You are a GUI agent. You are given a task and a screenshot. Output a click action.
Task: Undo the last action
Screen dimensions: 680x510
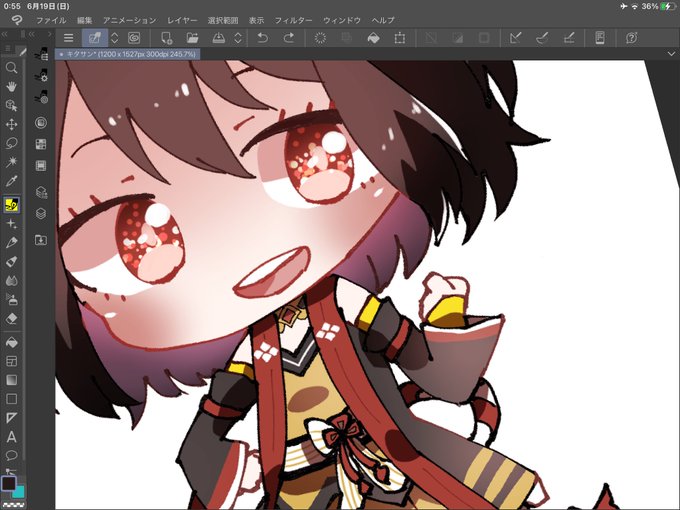262,38
